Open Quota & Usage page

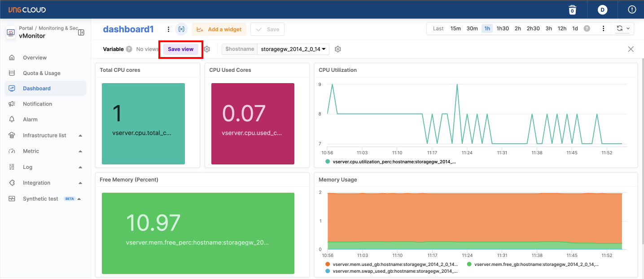42,73
